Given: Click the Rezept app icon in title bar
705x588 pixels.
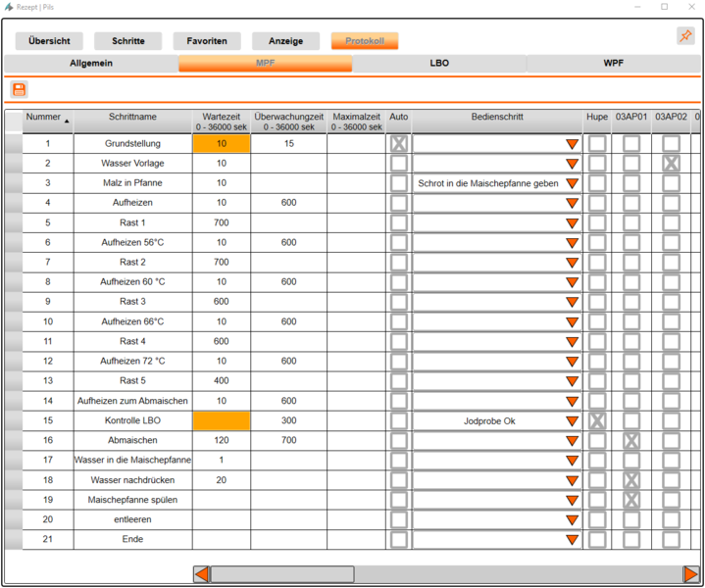Looking at the screenshot, I should (9, 7).
